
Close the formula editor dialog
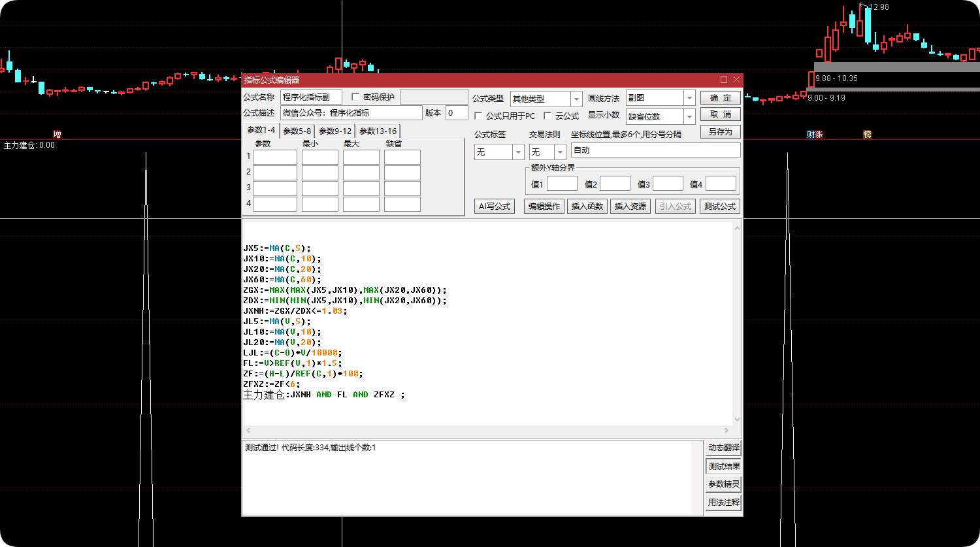(x=737, y=80)
